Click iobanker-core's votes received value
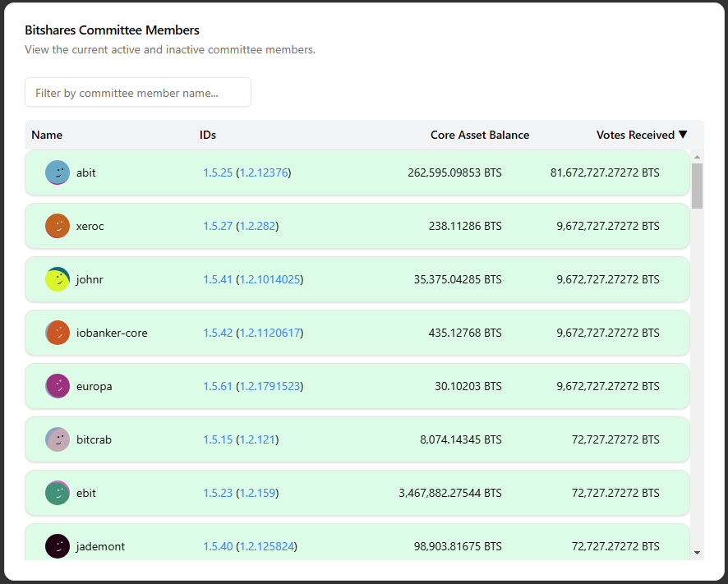The width and height of the screenshot is (728, 584). (608, 333)
